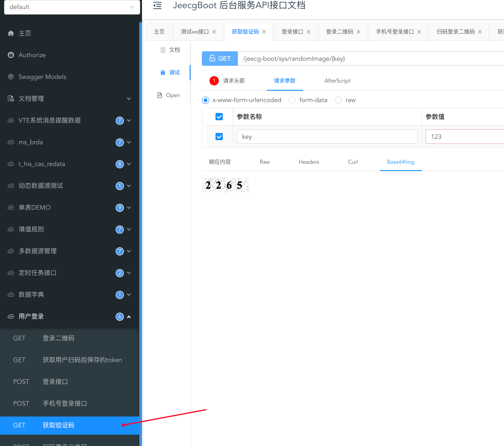Click the GET button next to the request URL
The height and width of the screenshot is (446, 504).
point(220,59)
